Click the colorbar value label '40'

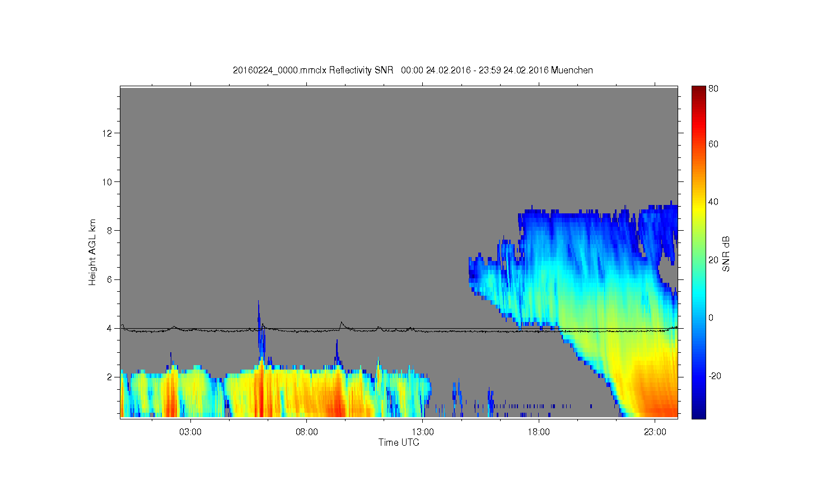coord(713,202)
